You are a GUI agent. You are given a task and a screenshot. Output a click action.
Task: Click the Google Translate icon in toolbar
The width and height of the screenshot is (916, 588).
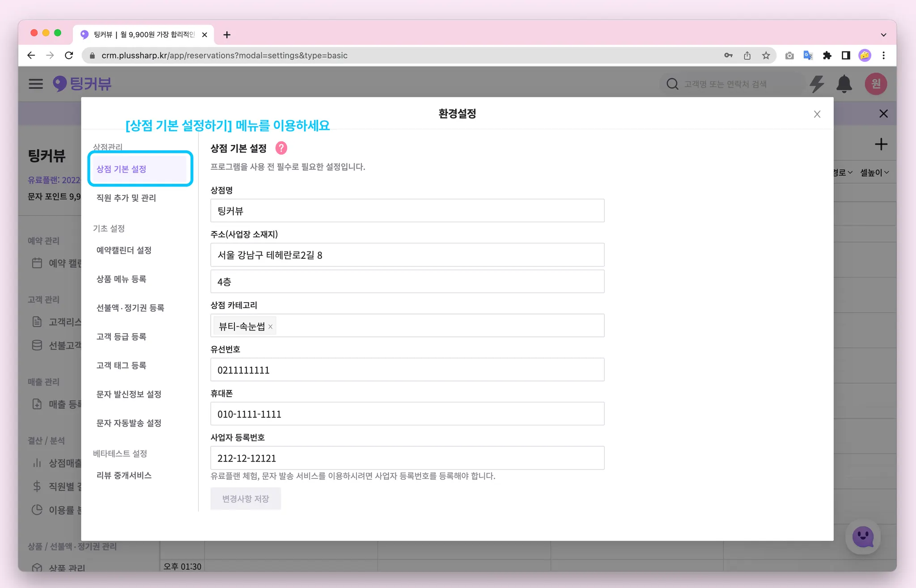[x=808, y=55]
